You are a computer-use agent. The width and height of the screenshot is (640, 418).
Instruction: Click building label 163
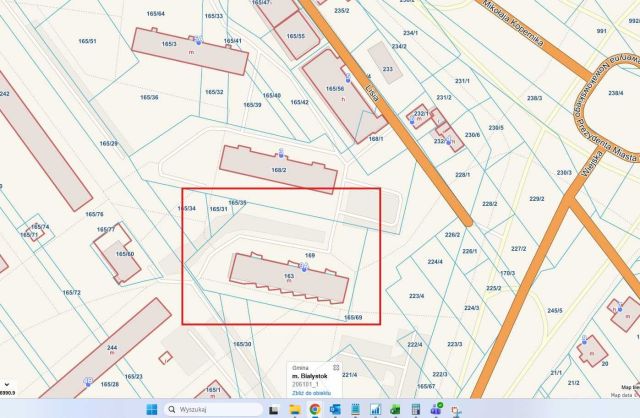pyautogui.click(x=289, y=276)
